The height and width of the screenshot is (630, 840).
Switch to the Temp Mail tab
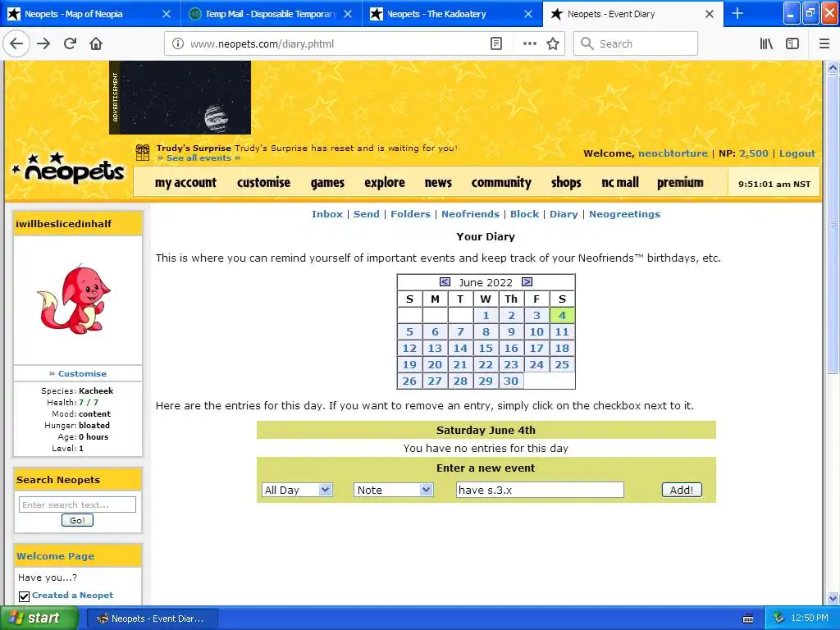click(269, 14)
